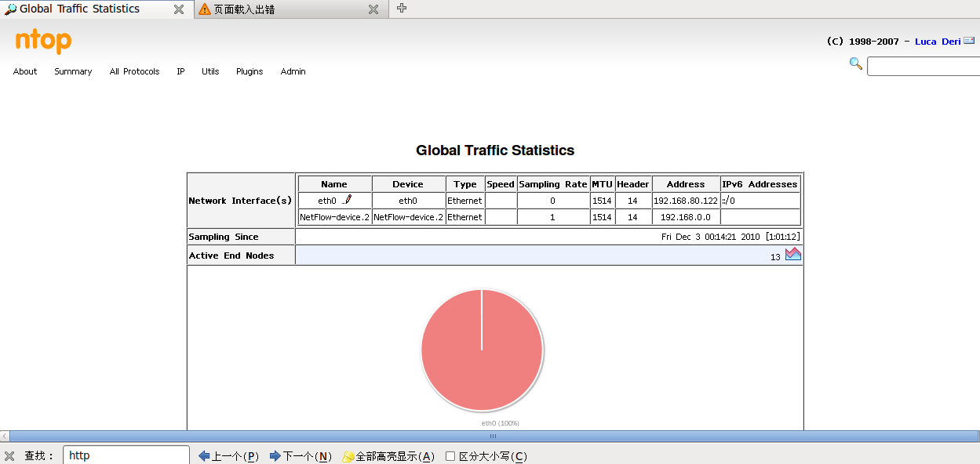This screenshot has height=464, width=980.
Task: Click the warning icon on the error tab
Action: [205, 9]
